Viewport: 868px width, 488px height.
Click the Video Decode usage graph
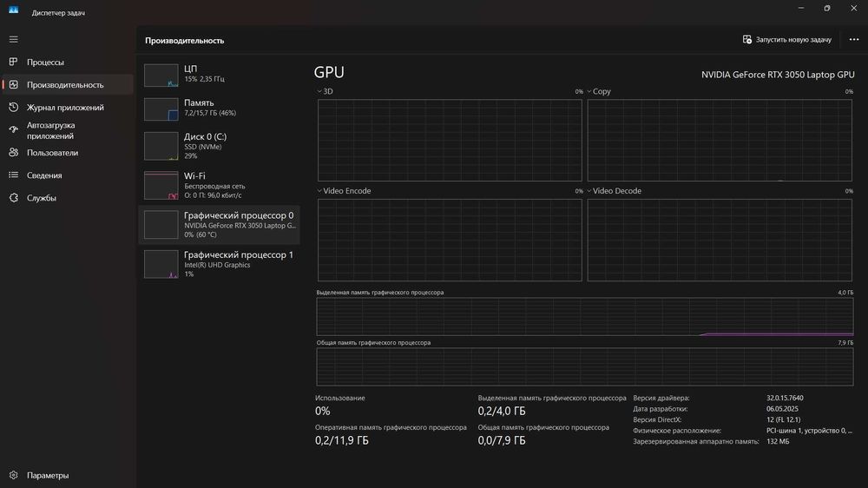click(719, 240)
